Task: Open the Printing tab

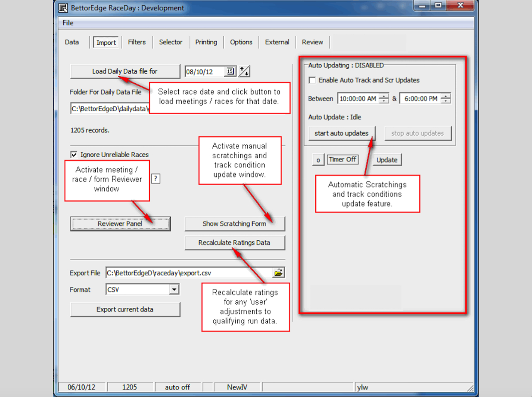Action: point(206,42)
